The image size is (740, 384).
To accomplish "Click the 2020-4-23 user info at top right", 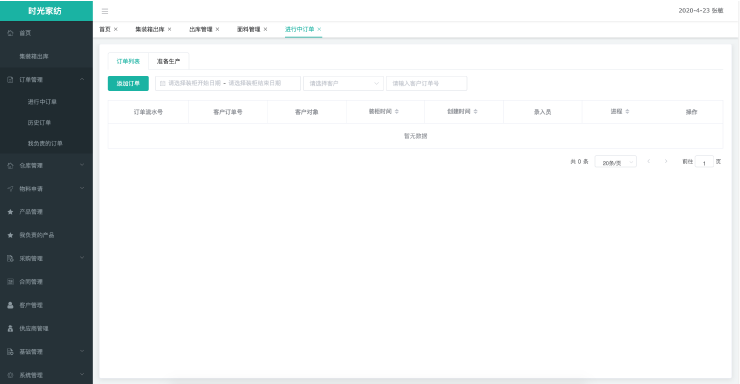I will point(700,10).
